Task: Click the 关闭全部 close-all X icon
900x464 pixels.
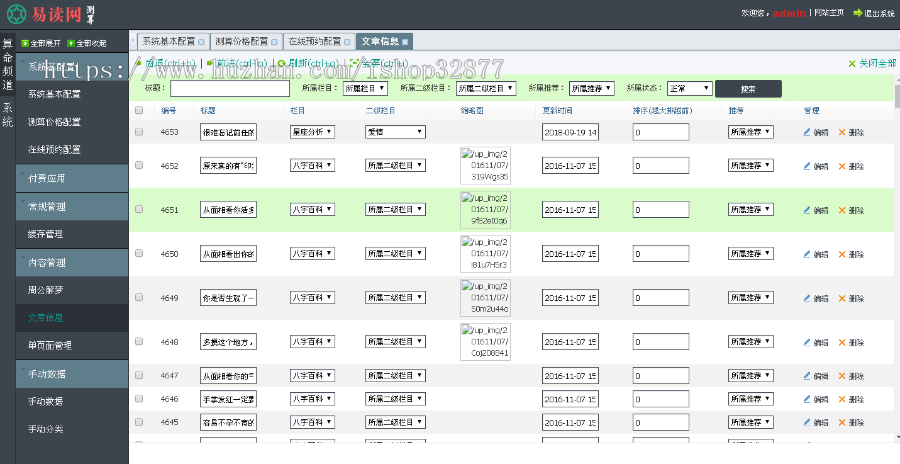Action: pos(852,63)
